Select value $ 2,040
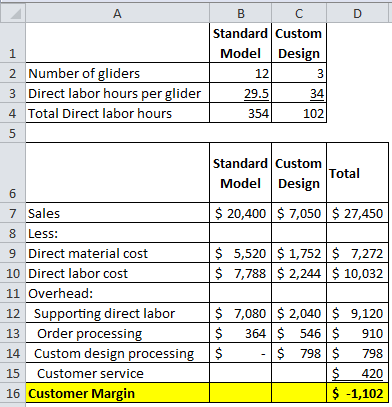This screenshot has height=407, width=392. pos(299,313)
